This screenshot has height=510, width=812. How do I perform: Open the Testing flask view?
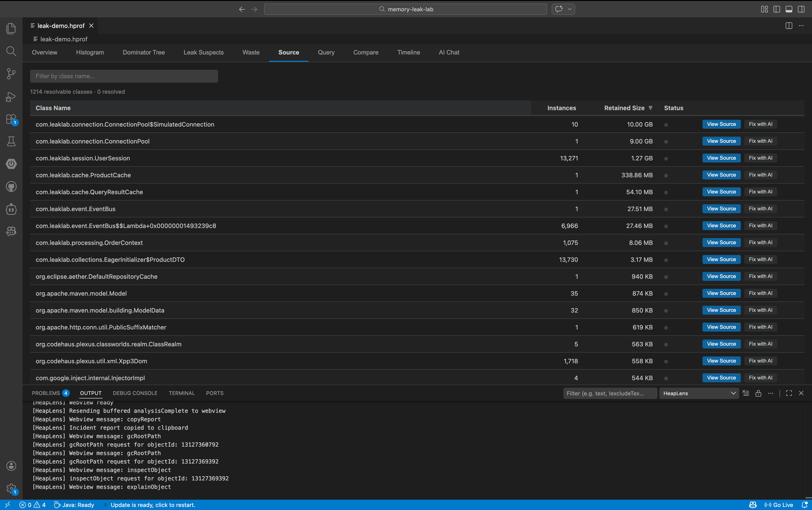coord(11,141)
